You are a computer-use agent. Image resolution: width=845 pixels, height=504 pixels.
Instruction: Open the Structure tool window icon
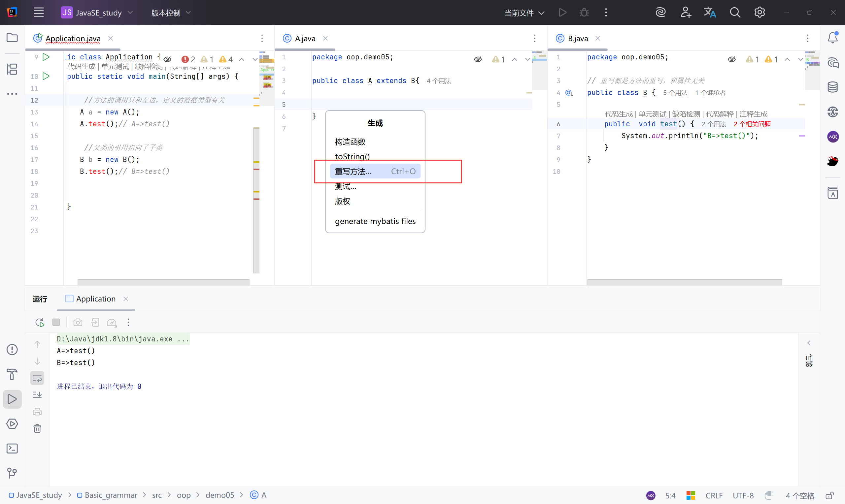[12, 69]
